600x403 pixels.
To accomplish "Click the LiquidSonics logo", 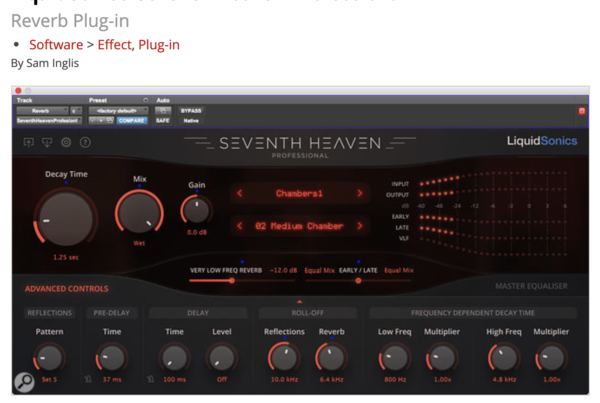I will click(x=542, y=141).
